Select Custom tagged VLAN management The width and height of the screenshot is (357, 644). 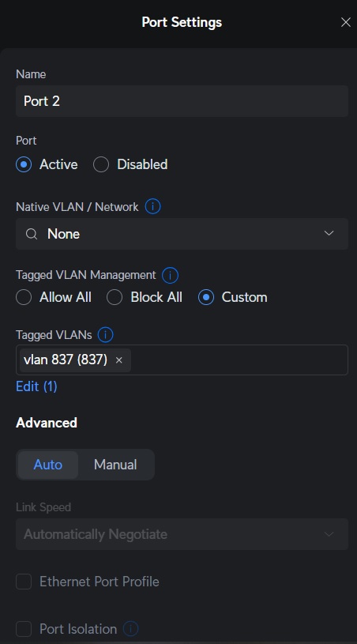(206, 297)
